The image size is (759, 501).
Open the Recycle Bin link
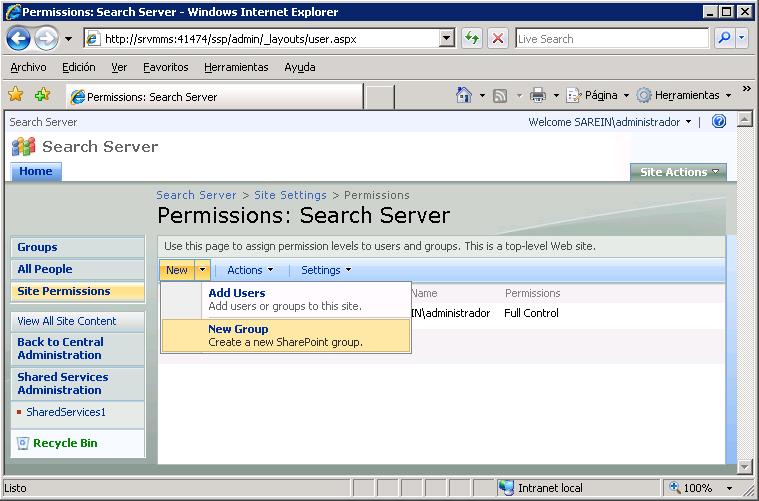[x=65, y=443]
